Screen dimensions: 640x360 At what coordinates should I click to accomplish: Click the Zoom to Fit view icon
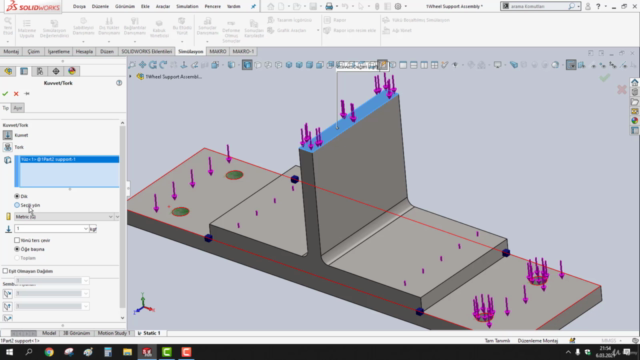click(x=132, y=65)
